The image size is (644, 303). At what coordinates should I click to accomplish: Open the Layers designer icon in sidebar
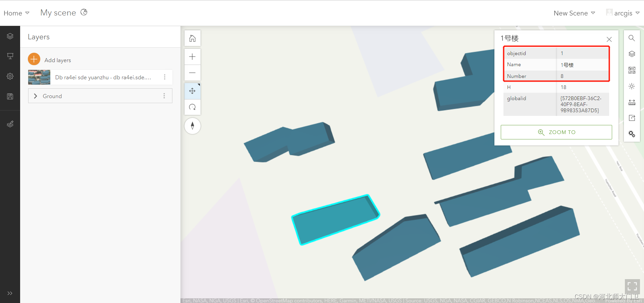(x=10, y=36)
